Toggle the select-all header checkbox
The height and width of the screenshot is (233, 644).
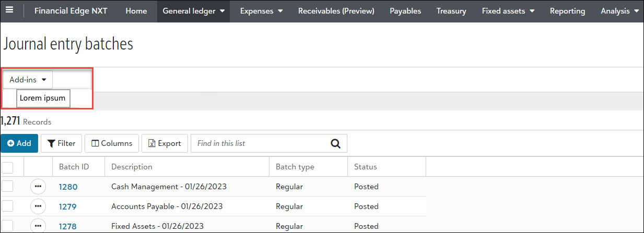[7, 167]
